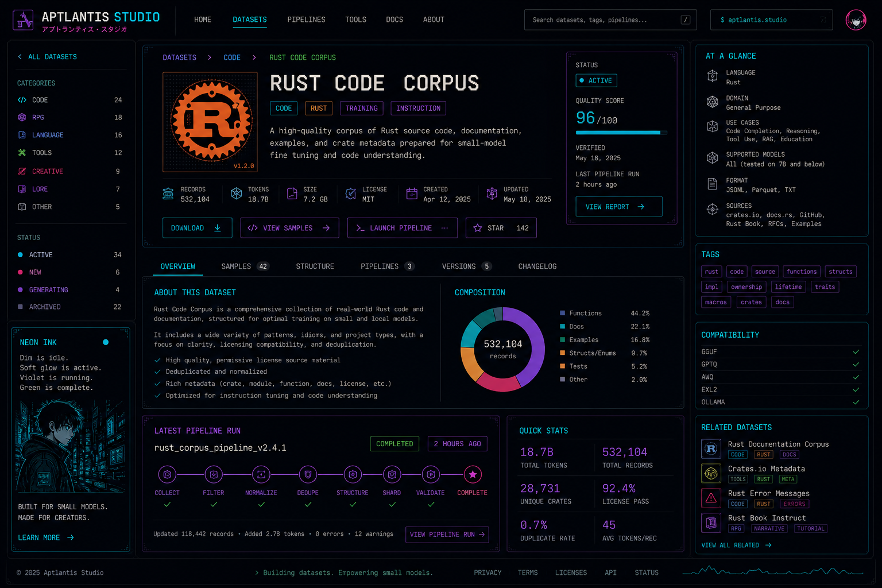Image resolution: width=882 pixels, height=588 pixels.
Task: Open the DATASETS nav menu
Action: [x=250, y=20]
